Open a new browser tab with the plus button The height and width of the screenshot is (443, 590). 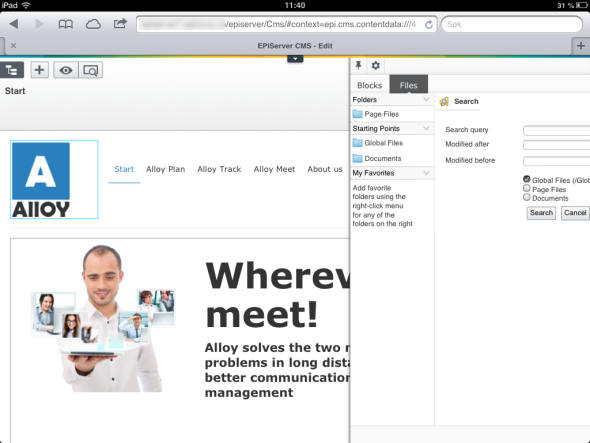coord(581,46)
